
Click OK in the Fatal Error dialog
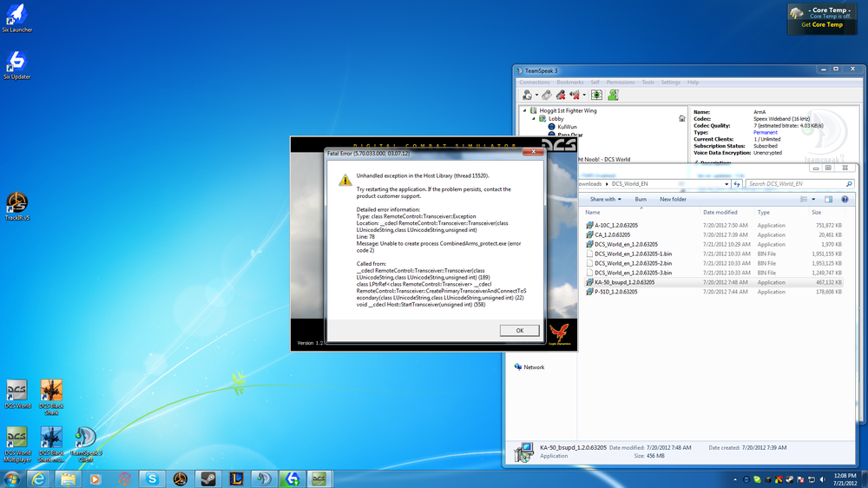tap(519, 331)
